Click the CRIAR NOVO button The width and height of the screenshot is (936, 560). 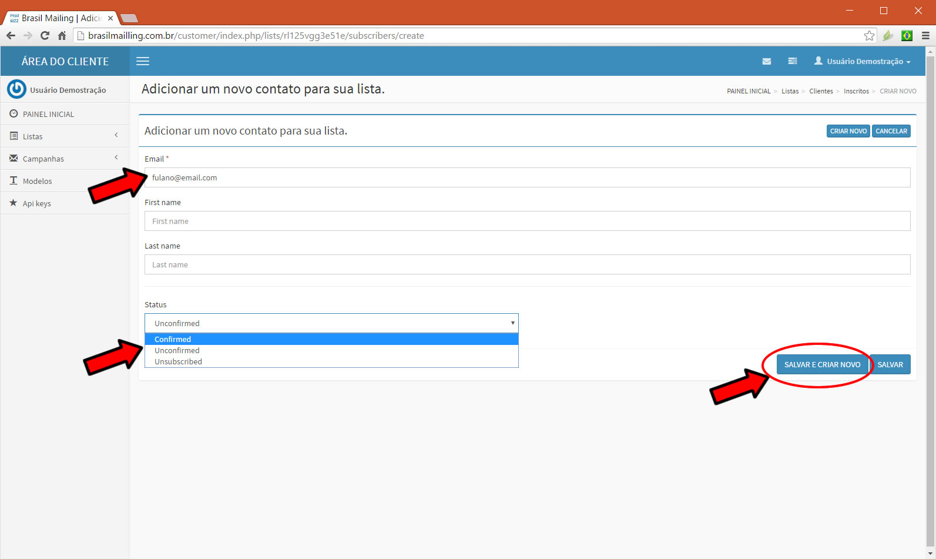click(x=848, y=131)
